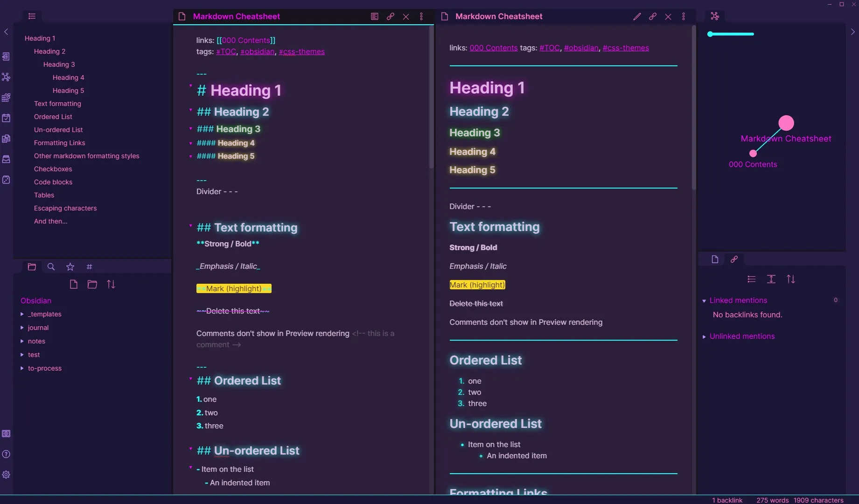The height and width of the screenshot is (504, 859).
Task: Adjust the graph view slider
Action: pos(731,34)
